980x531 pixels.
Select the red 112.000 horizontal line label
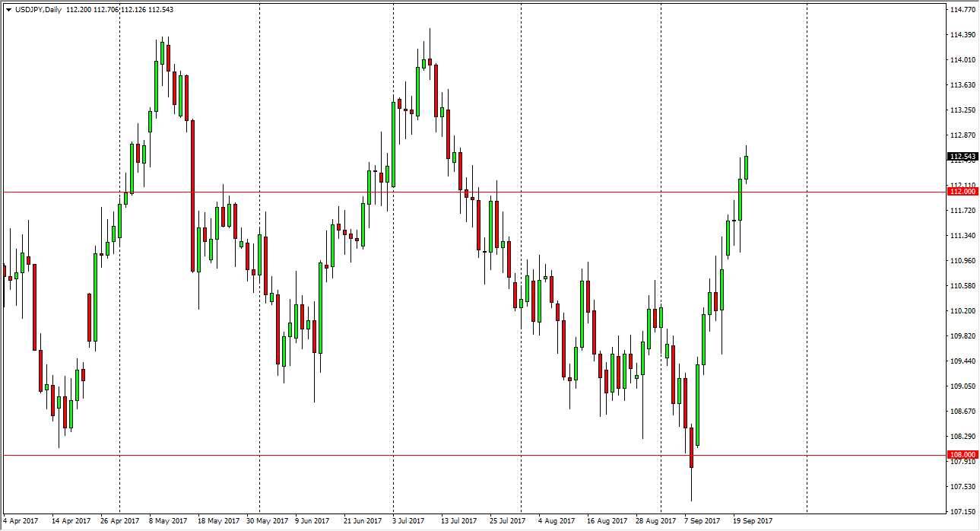point(961,192)
